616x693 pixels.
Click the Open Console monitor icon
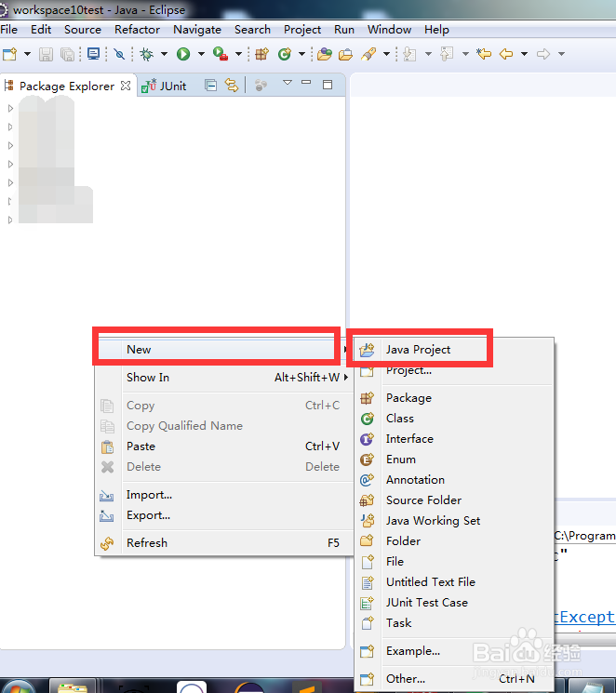tap(93, 54)
